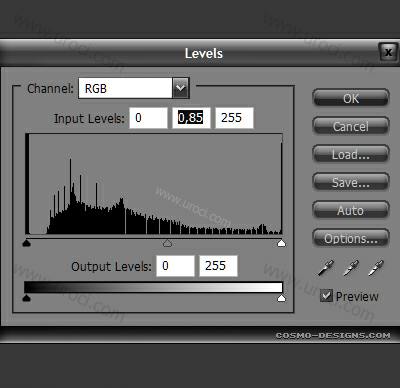Select the white point eyedropper
The height and width of the screenshot is (388, 400).
pos(376,268)
